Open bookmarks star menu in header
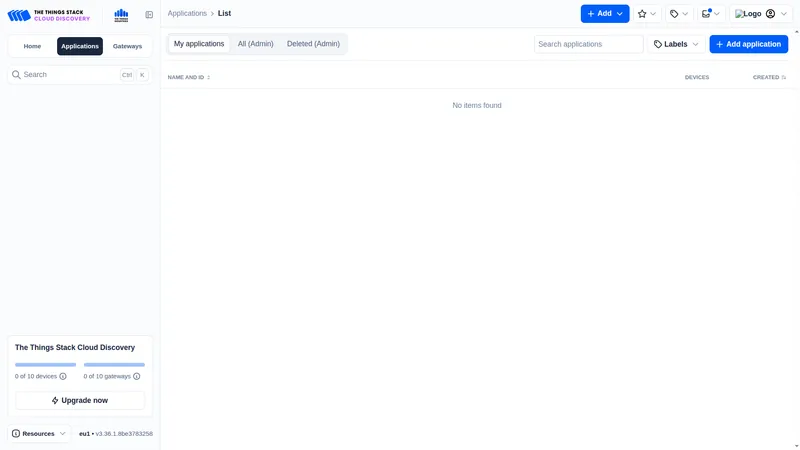The width and height of the screenshot is (800, 450). click(647, 14)
